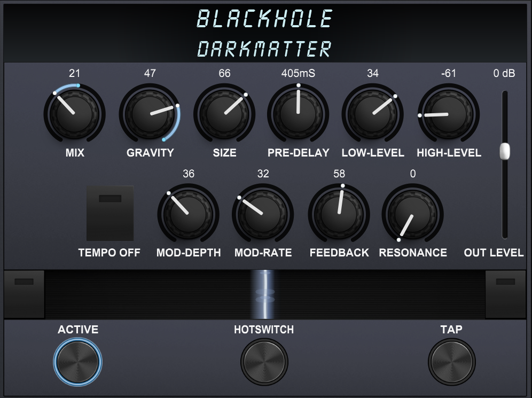This screenshot has height=398, width=532.
Task: Select the RESONANCE knob
Action: (412, 214)
